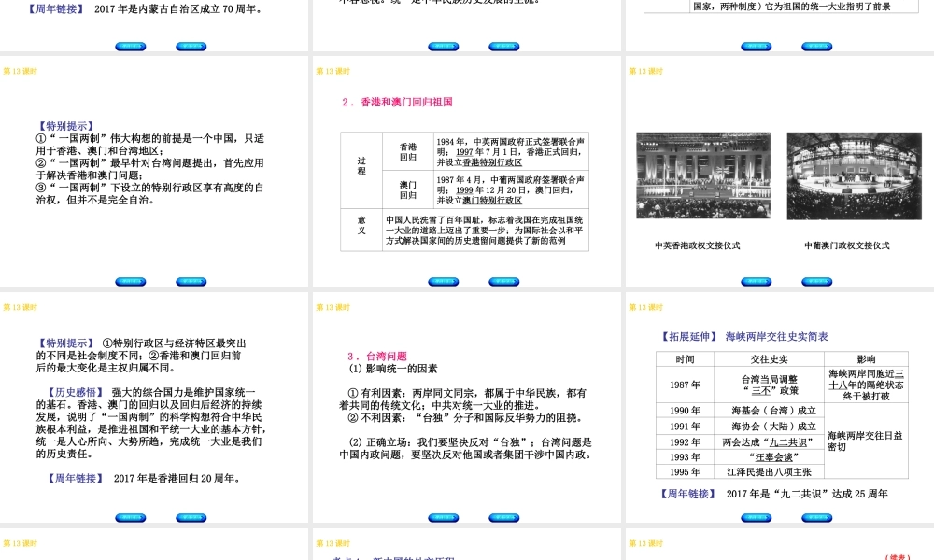Viewport: 934px width, 560px height.
Task: Click 【周年链接】 "九二共识"达成25周年 line
Action: point(773,494)
